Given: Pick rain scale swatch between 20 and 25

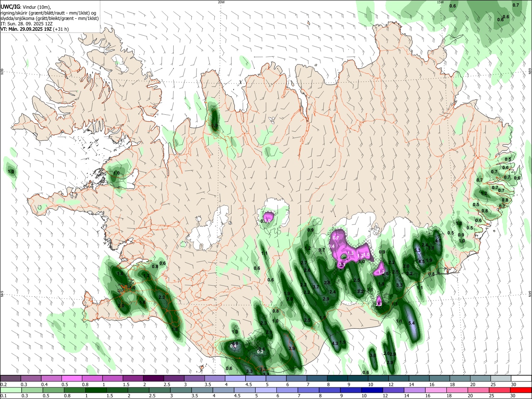Looking at the screenshot, I should (x=479, y=390).
